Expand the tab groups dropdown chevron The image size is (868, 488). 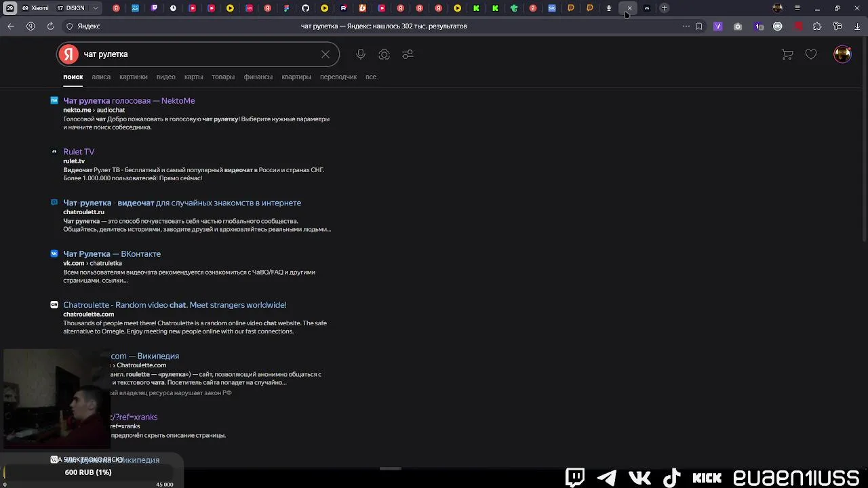click(x=96, y=8)
